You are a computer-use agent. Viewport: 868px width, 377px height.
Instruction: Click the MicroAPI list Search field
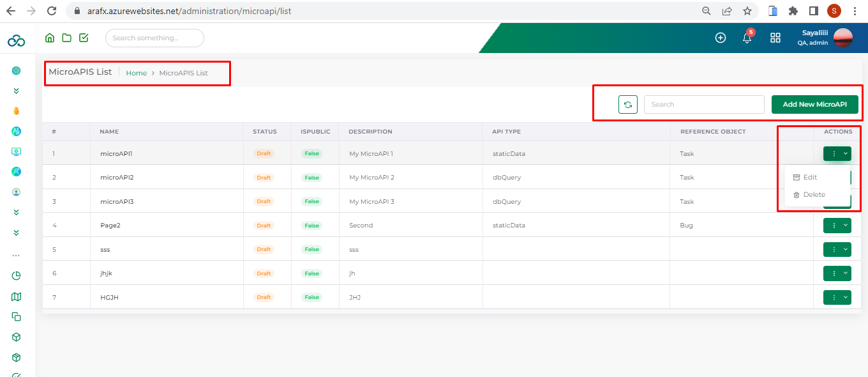[x=703, y=104]
